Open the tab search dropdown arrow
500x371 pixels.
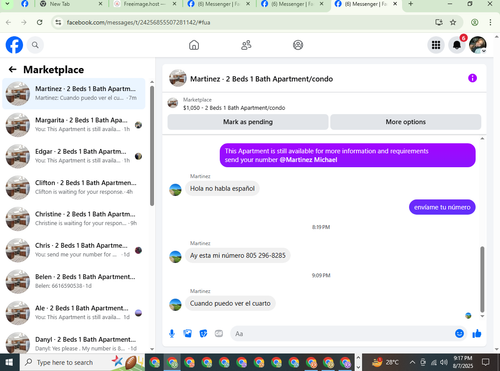pos(7,4)
